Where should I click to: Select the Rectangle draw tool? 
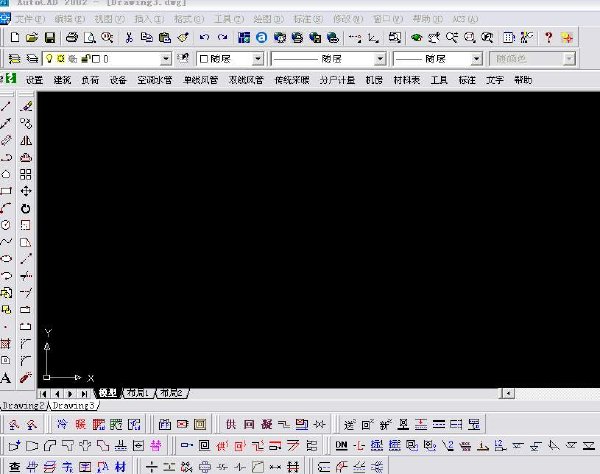pos(6,191)
